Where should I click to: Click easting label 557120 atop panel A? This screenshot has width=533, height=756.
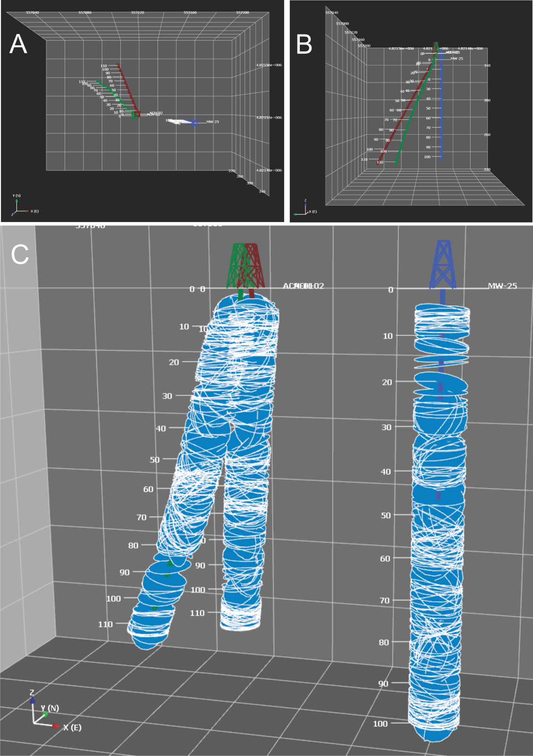[137, 13]
